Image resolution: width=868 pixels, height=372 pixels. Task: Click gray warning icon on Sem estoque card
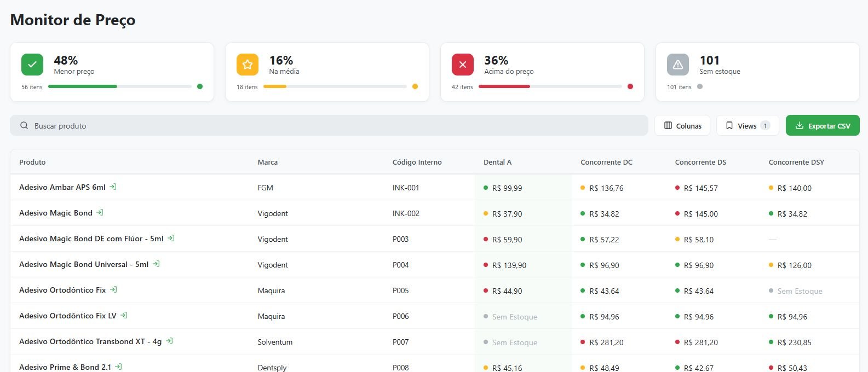pos(678,65)
